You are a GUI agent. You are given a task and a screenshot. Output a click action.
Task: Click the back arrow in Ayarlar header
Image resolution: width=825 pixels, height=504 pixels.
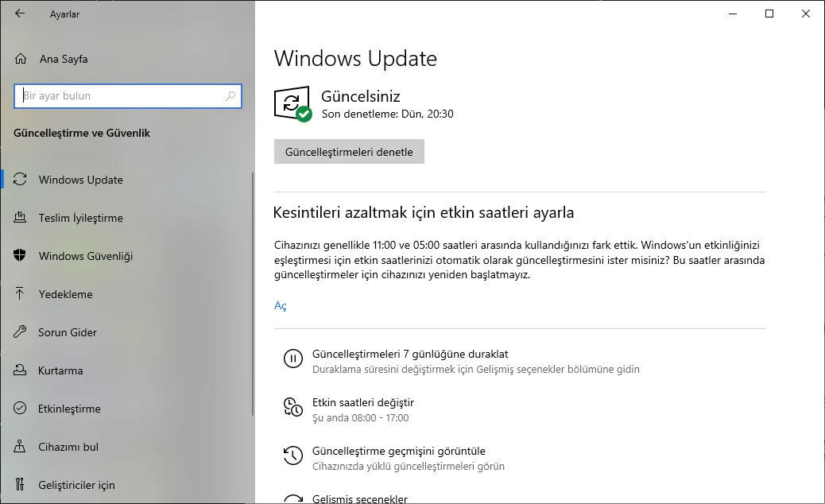coord(20,14)
